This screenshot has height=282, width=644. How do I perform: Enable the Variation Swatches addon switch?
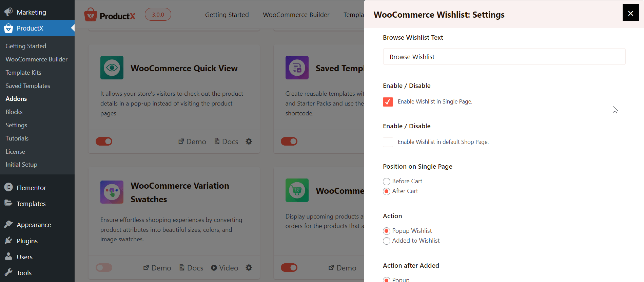(104, 267)
